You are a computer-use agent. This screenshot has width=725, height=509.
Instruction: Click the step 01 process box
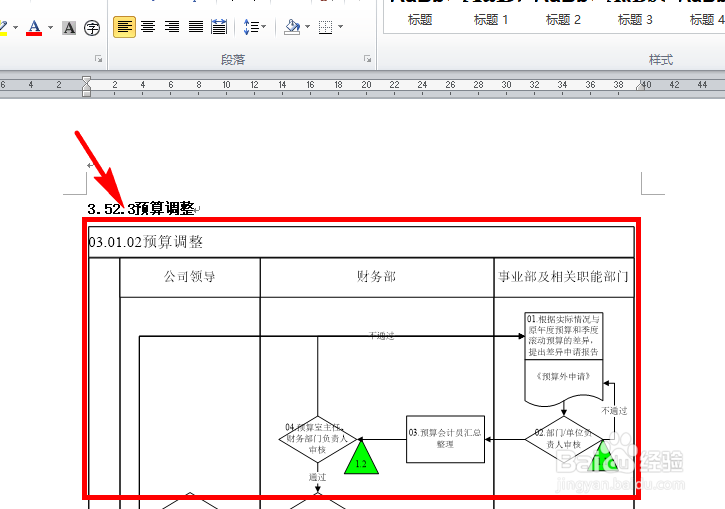coord(564,336)
